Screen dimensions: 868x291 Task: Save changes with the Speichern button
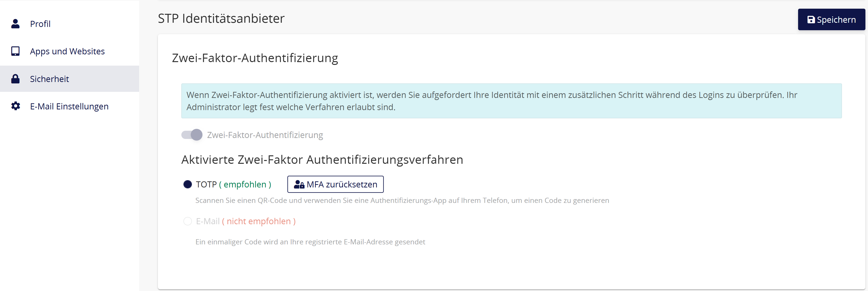coord(831,19)
